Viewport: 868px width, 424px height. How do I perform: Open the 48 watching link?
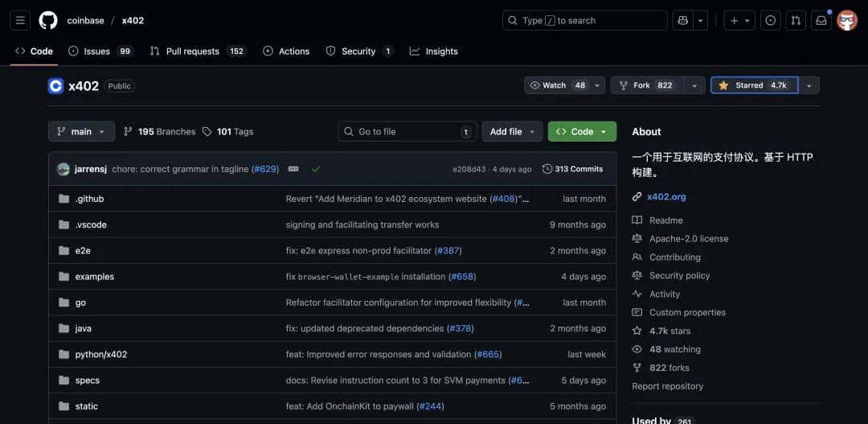pyautogui.click(x=675, y=349)
